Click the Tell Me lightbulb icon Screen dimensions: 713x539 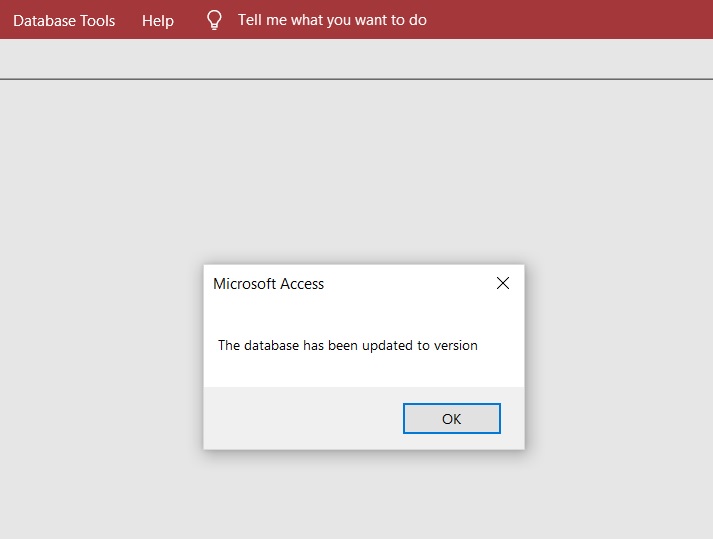[213, 20]
